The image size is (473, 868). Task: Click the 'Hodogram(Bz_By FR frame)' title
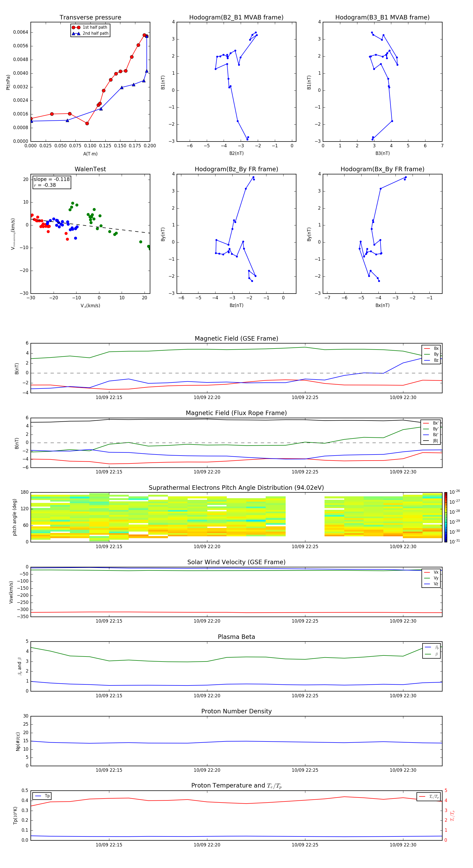click(236, 169)
